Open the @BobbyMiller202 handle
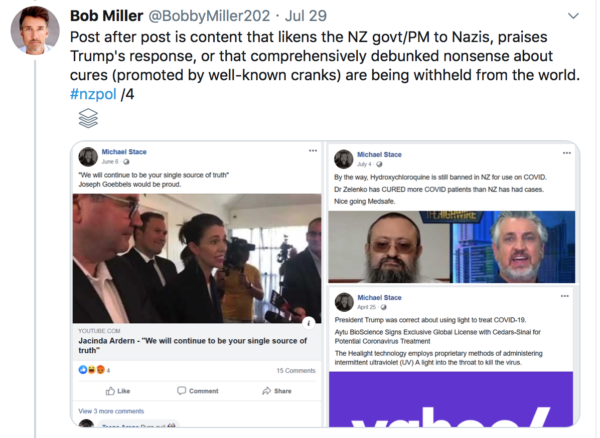 [209, 16]
